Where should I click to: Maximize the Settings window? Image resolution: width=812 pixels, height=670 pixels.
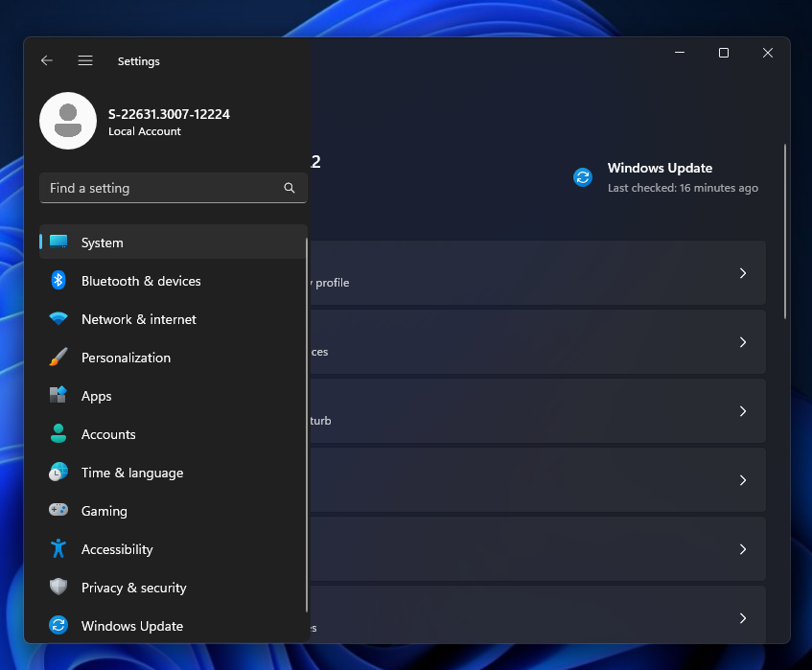724,53
